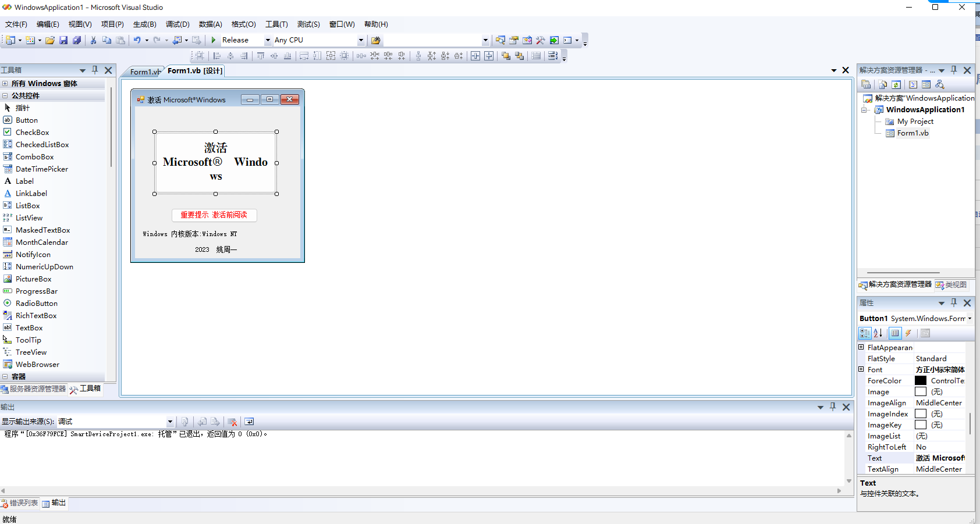Open the 调试(D) menu
The width and height of the screenshot is (980, 524).
(x=177, y=24)
